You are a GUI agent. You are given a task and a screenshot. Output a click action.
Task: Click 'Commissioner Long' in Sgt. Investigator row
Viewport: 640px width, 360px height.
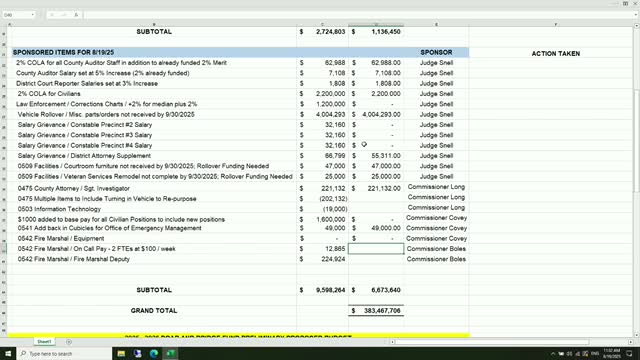436,187
